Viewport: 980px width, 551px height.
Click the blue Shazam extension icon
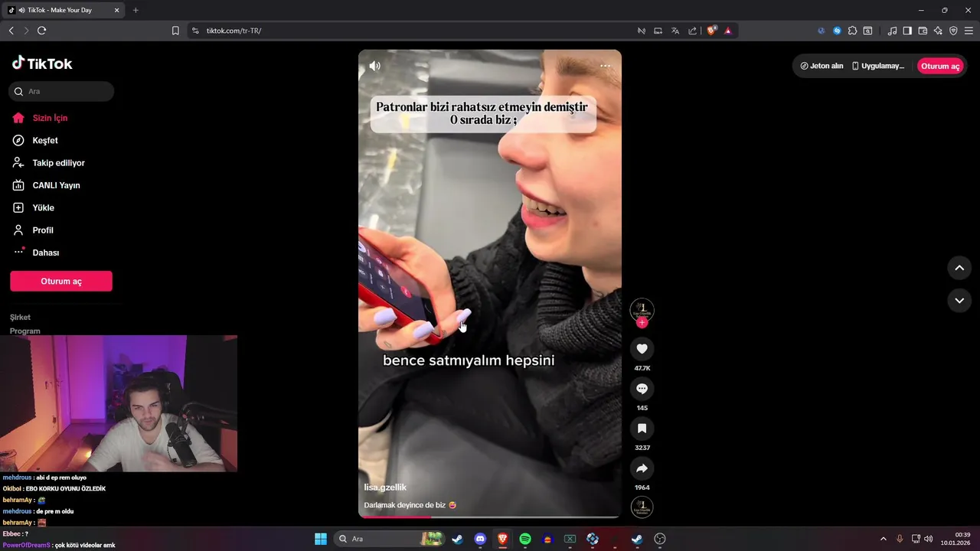pos(837,31)
